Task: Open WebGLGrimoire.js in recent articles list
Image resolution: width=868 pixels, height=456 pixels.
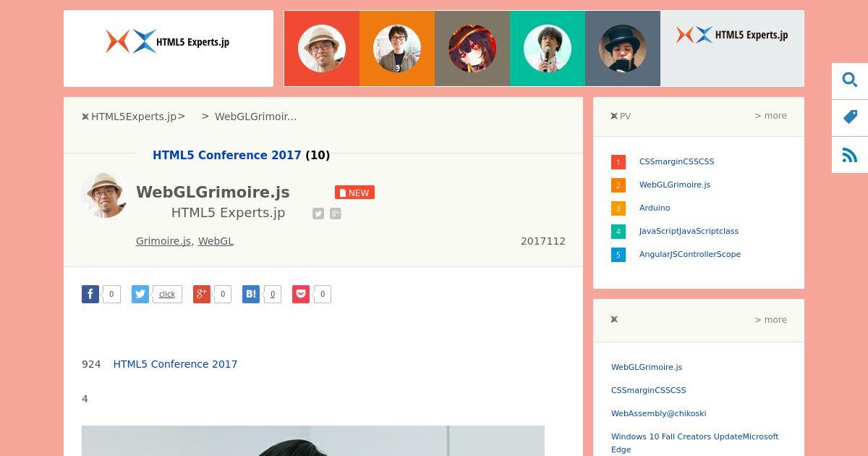Action: [x=647, y=367]
